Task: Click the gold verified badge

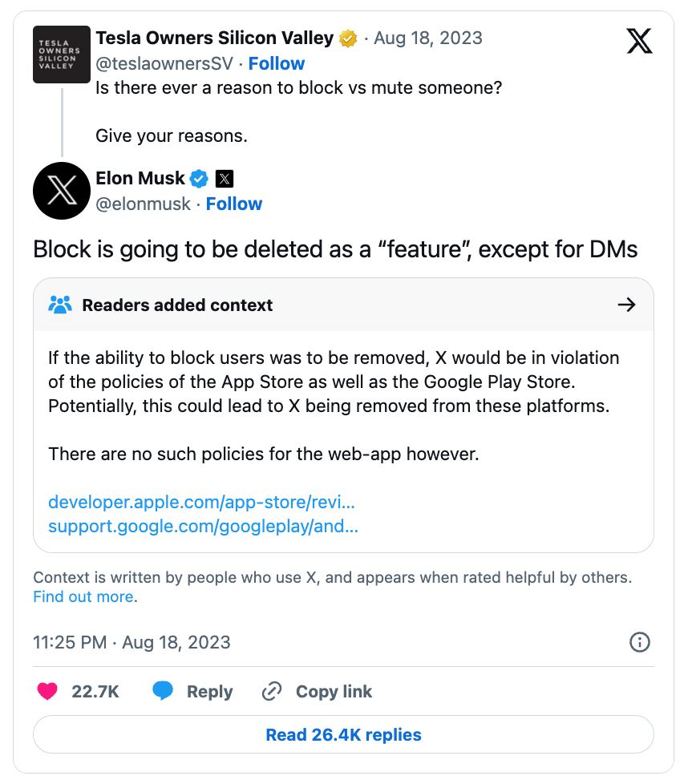Action: 348,38
